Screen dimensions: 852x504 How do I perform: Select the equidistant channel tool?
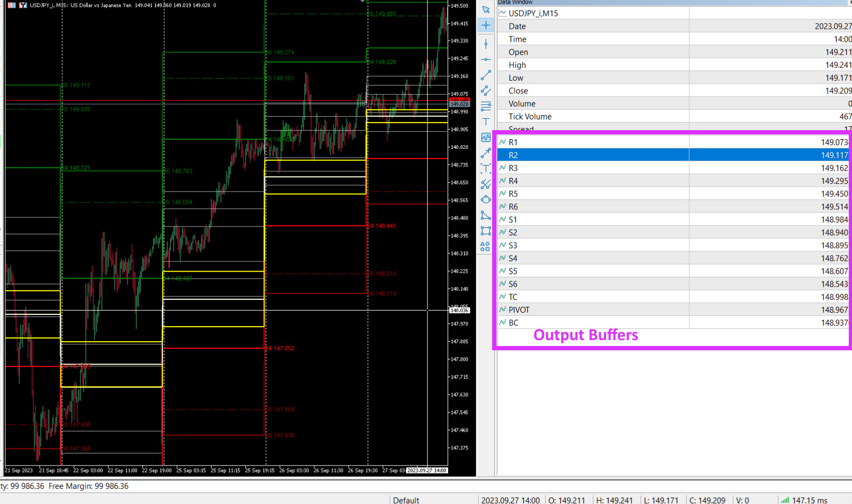(486, 91)
